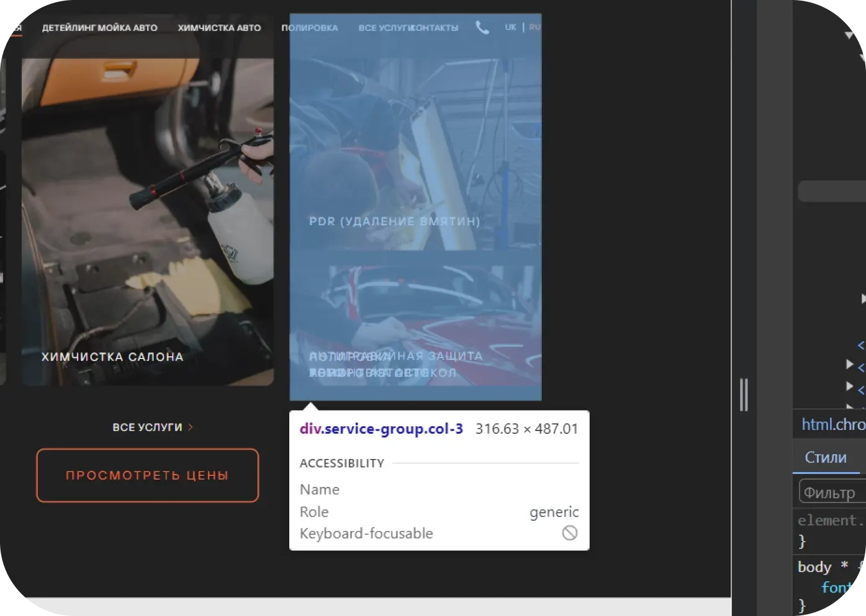866x616 pixels.
Task: Click the not-focusable icon in accessibility tooltip
Action: (569, 533)
